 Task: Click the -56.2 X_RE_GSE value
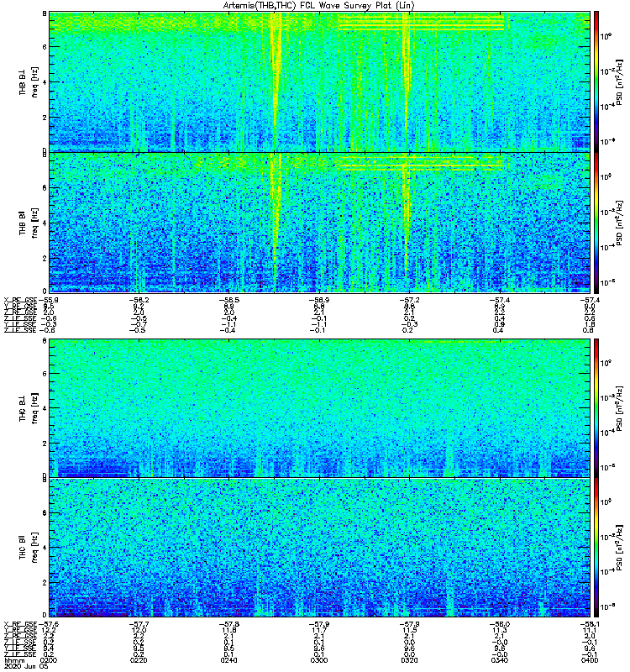tap(139, 300)
